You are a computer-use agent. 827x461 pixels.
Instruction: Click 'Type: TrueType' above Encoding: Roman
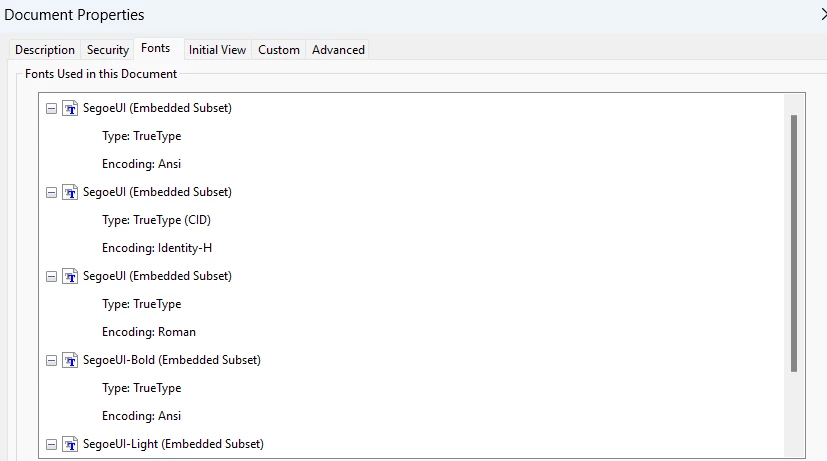coord(141,304)
